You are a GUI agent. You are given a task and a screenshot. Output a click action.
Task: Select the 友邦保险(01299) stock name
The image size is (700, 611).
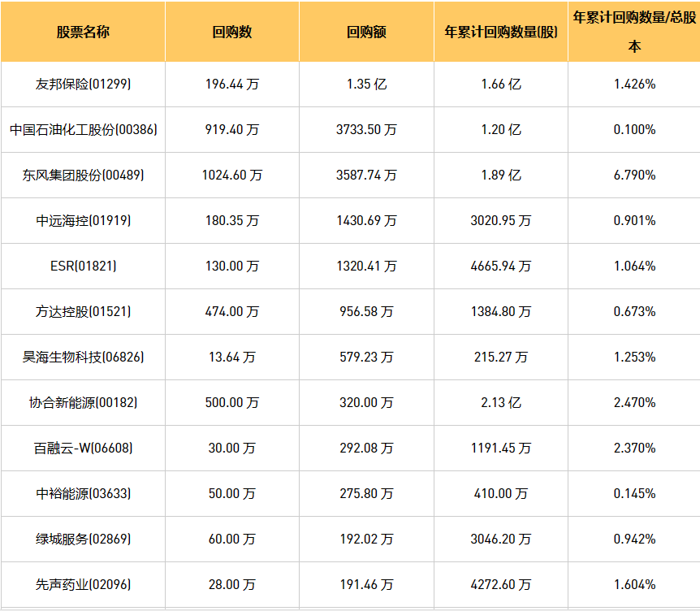tap(83, 84)
